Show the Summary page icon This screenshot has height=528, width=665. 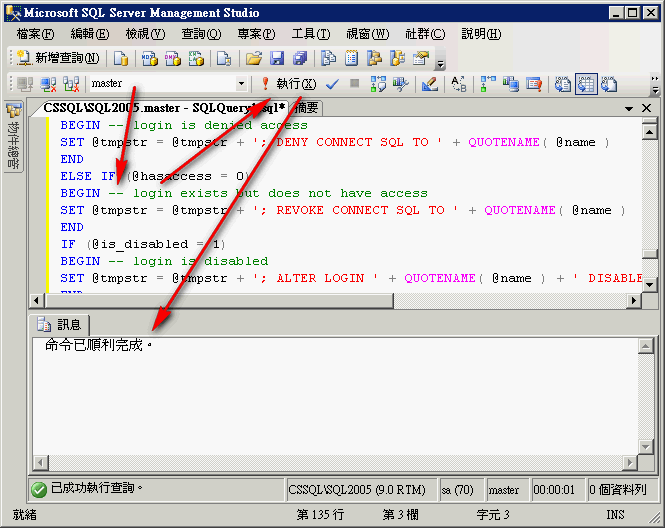351,58
